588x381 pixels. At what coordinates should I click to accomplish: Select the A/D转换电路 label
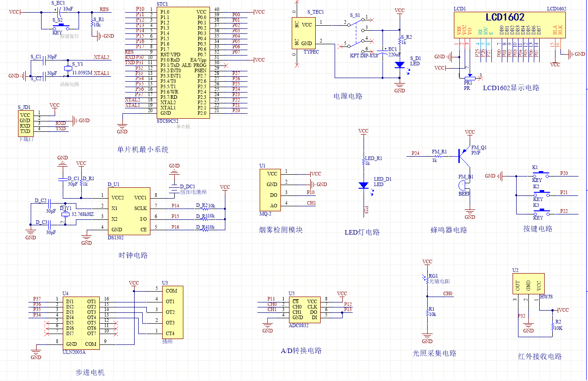301,351
